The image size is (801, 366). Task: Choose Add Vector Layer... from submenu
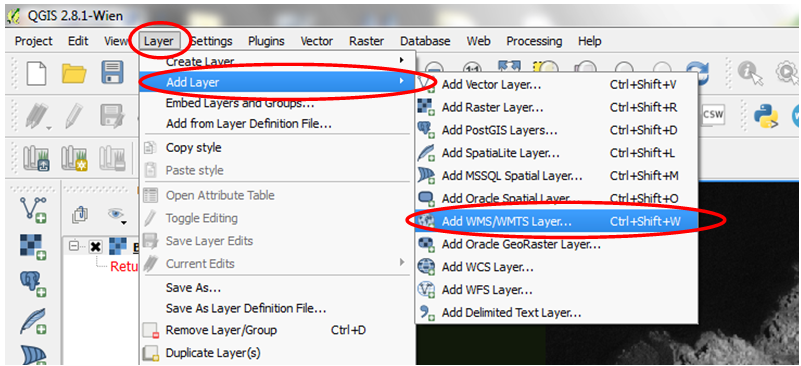tap(556, 85)
